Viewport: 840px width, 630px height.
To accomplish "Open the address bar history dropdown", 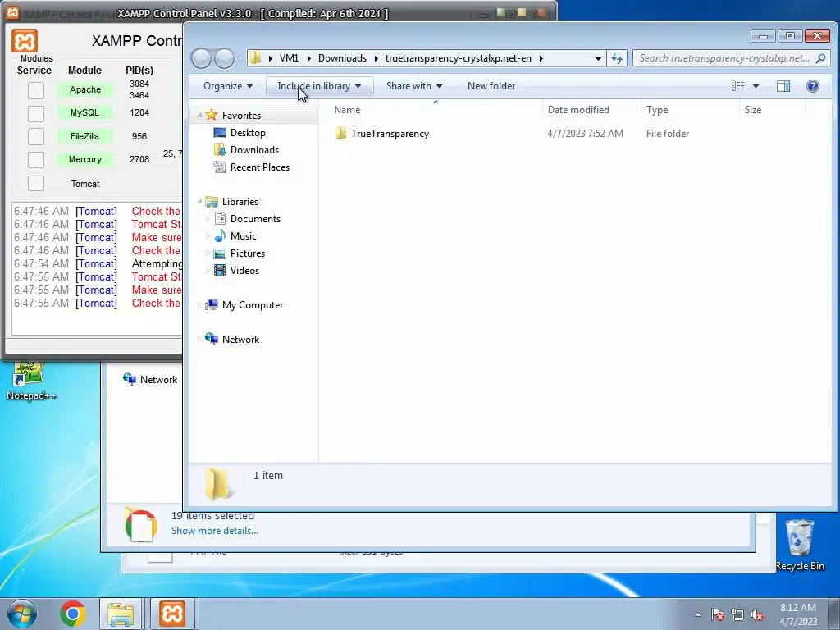I will (598, 58).
